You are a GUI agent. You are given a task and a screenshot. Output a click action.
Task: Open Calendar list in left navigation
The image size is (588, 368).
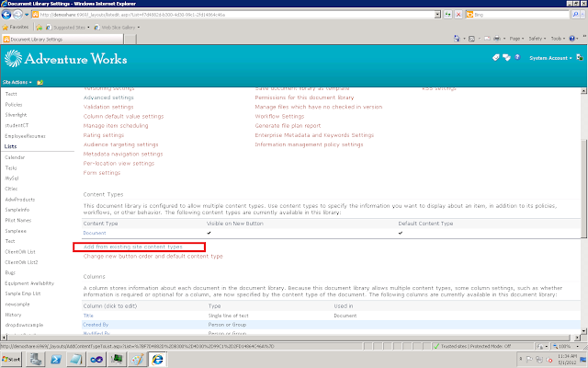[15, 157]
